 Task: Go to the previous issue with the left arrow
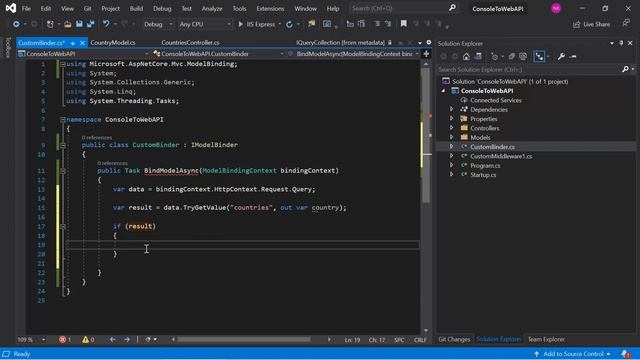point(112,340)
